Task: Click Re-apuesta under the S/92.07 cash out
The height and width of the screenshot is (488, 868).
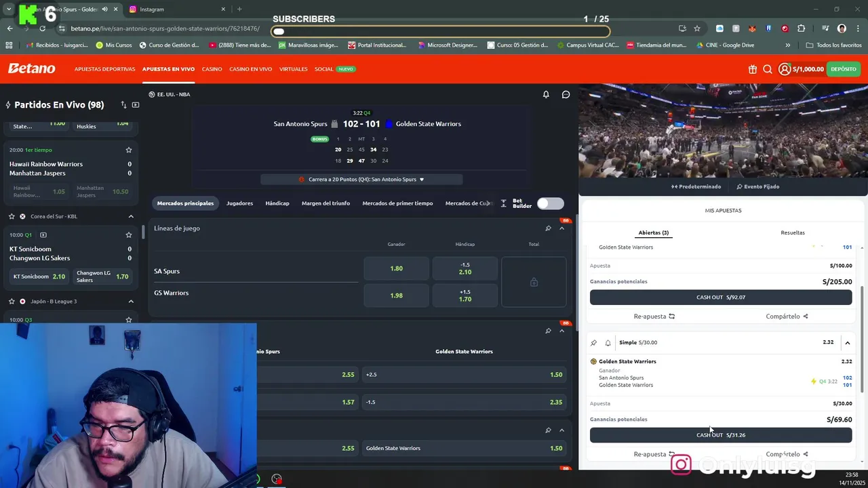Action: point(654,317)
